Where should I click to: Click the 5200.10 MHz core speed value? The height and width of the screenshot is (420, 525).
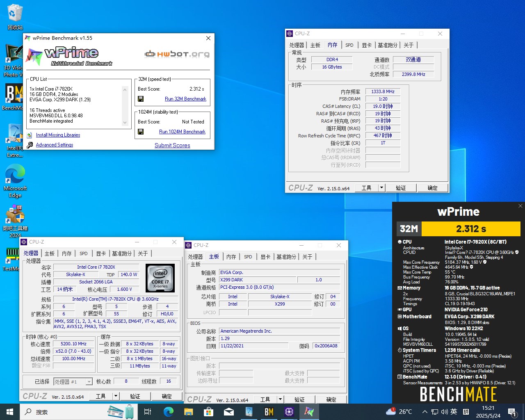[73, 344]
